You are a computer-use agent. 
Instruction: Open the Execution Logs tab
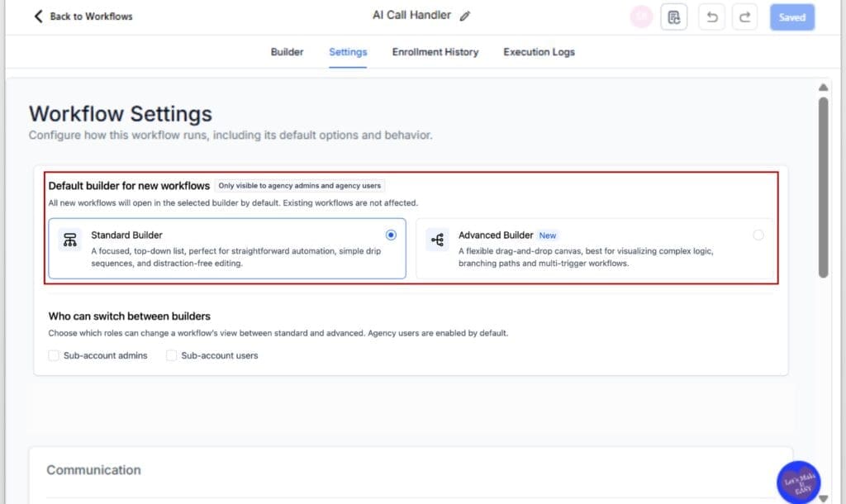click(539, 52)
